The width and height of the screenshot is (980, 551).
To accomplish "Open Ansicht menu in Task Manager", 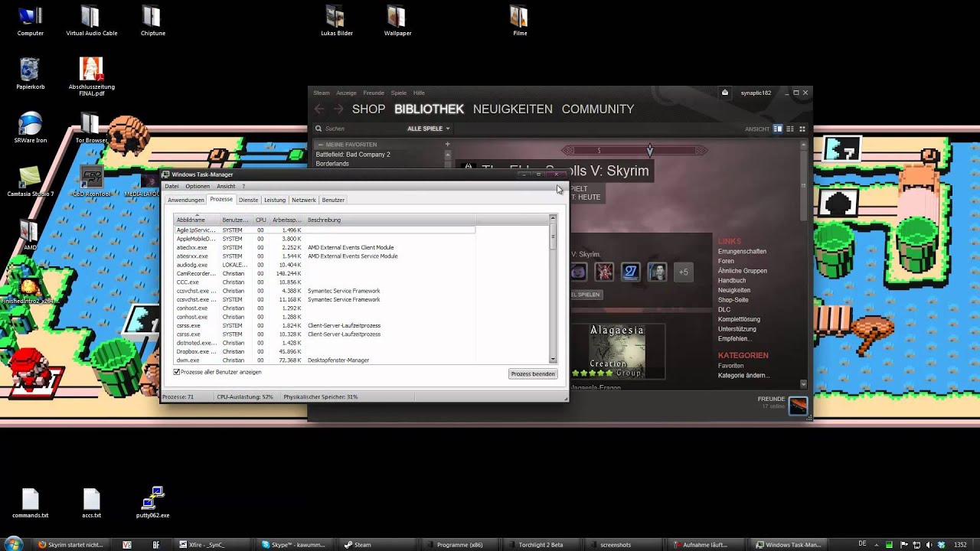I will pos(226,186).
